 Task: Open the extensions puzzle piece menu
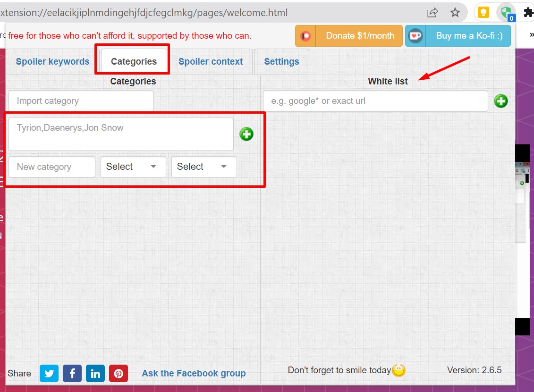[x=528, y=13]
